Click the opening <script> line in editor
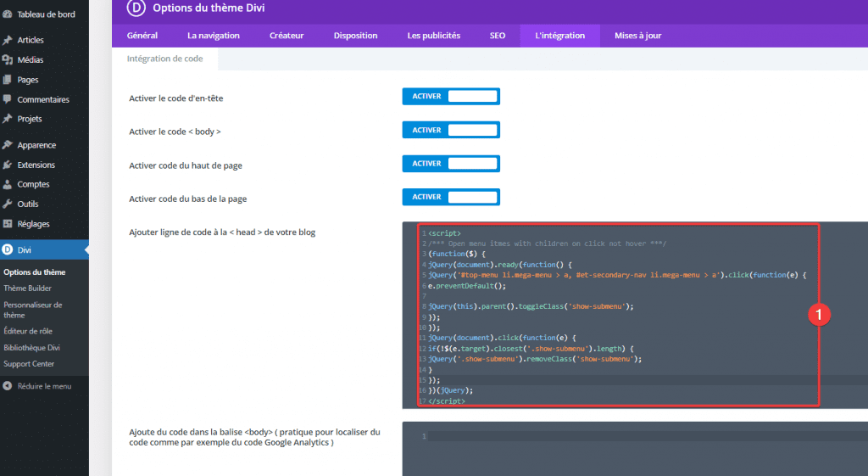 point(444,233)
